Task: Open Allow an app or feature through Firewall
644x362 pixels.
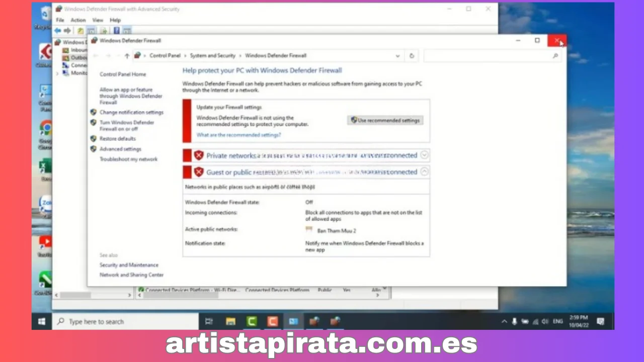Action: tap(131, 96)
